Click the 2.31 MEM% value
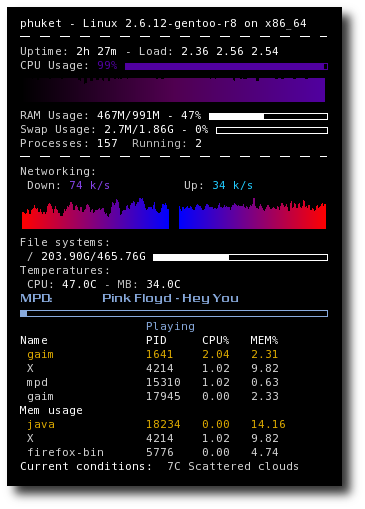 pos(265,354)
